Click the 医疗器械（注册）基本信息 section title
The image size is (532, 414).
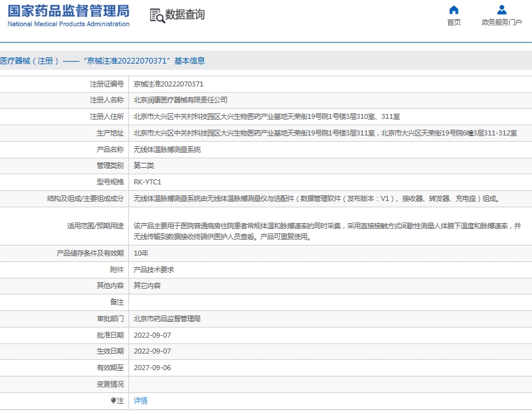tap(102, 61)
